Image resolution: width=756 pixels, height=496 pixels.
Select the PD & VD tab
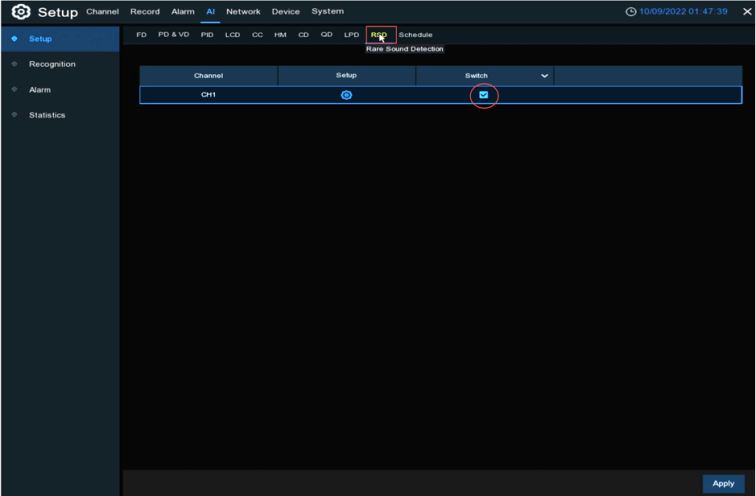[173, 35]
